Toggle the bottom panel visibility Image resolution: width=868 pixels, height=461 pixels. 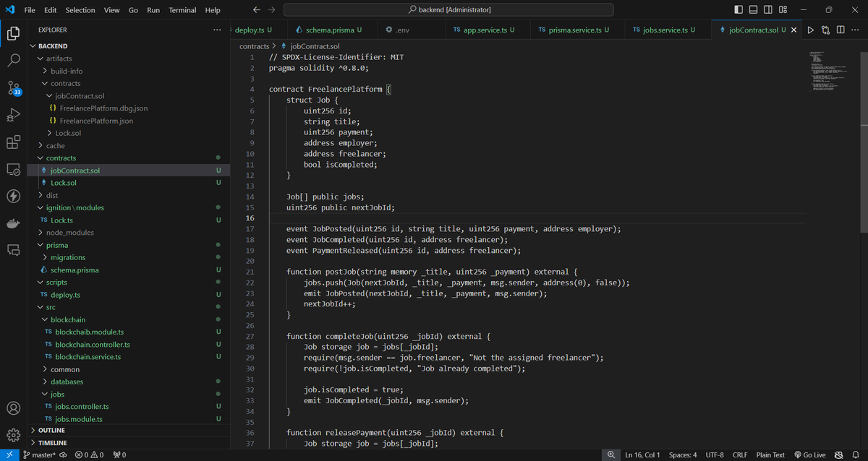[x=753, y=9]
